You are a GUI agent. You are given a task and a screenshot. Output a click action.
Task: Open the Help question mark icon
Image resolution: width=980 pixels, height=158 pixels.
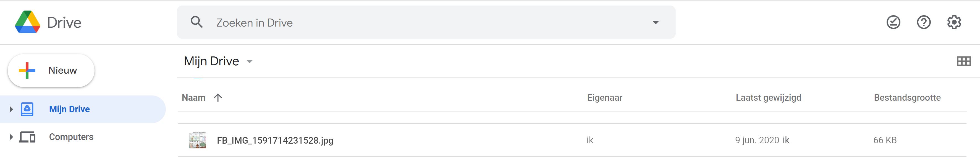pos(924,22)
